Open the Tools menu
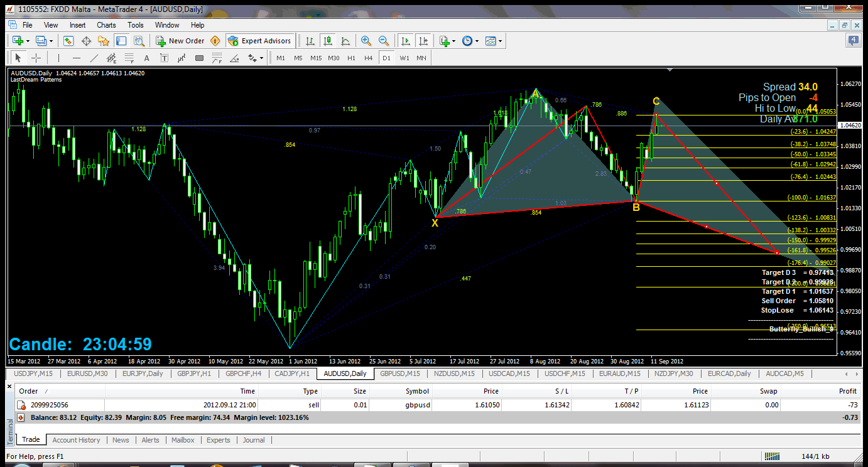 pos(136,25)
